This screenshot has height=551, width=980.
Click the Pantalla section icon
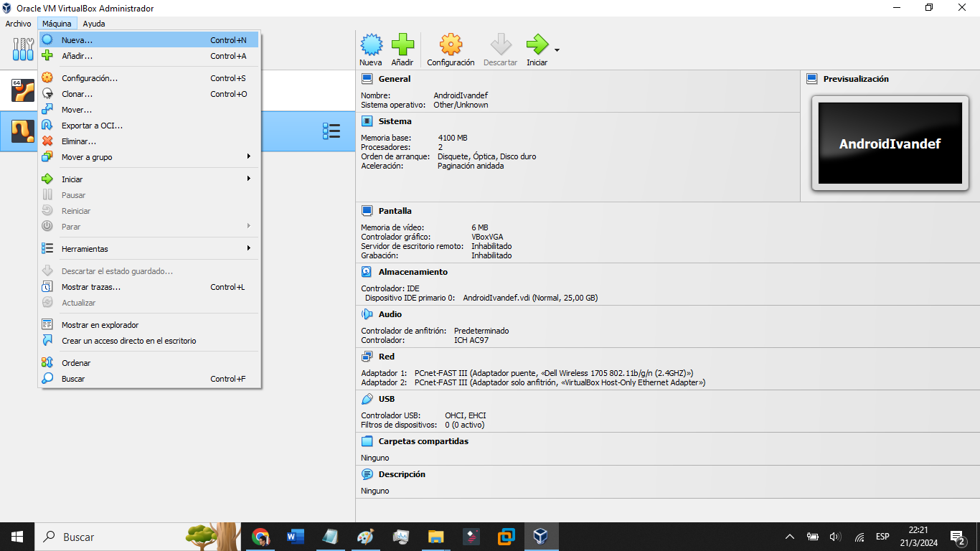coord(367,211)
